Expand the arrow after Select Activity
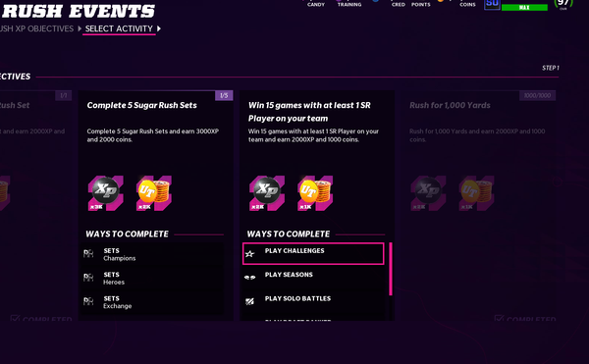The image size is (589, 364). pyautogui.click(x=159, y=28)
